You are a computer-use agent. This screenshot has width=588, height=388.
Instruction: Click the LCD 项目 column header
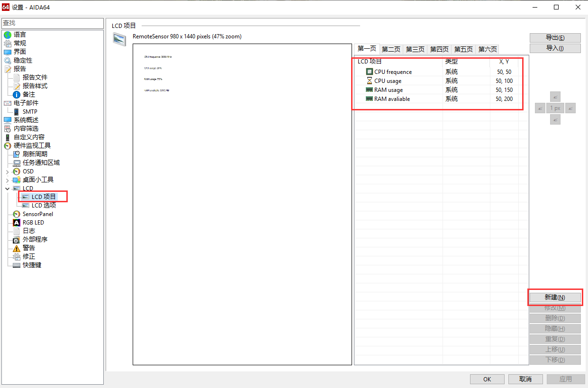point(398,62)
